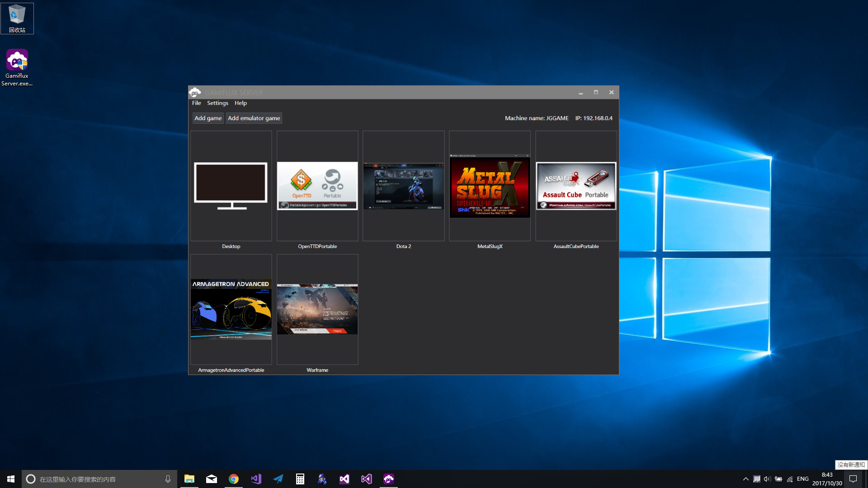Launch Calculator from the taskbar
Viewport: 868px width, 488px height.
(x=300, y=479)
